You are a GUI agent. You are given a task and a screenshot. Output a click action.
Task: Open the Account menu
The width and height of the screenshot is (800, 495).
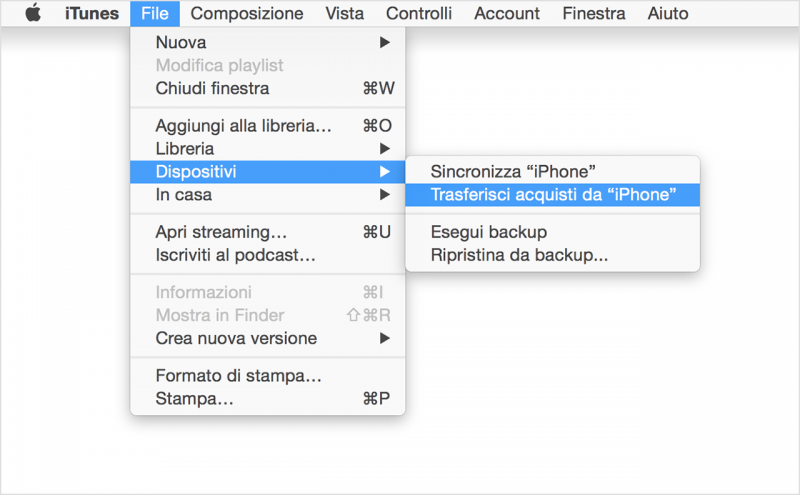507,13
